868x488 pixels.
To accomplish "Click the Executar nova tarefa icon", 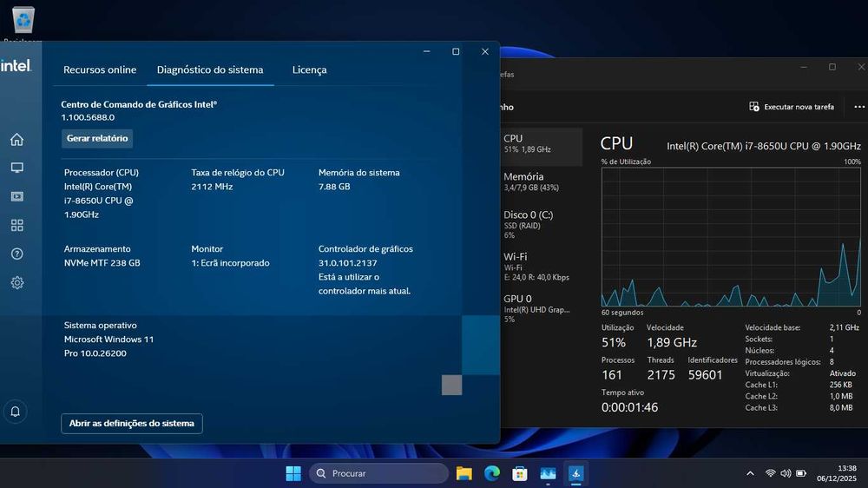I will pyautogui.click(x=754, y=106).
